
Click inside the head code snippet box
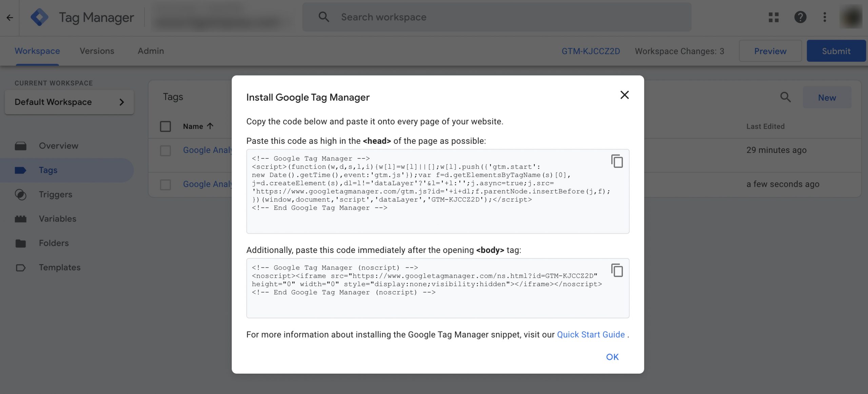438,191
